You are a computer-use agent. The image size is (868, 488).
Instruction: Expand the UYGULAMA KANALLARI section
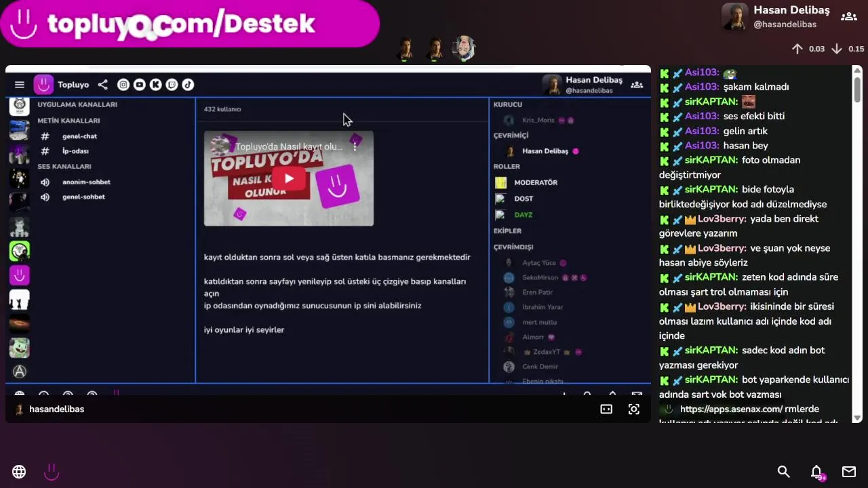(x=77, y=104)
